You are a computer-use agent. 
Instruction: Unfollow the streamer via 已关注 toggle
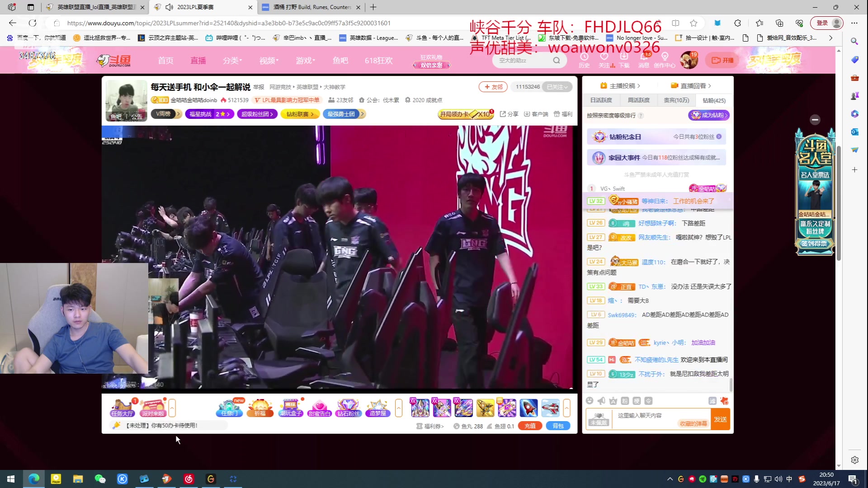click(x=557, y=86)
